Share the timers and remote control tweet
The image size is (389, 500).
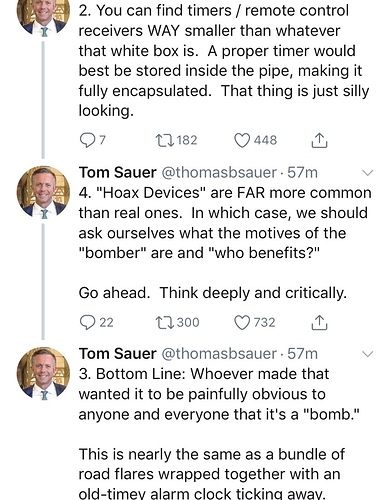pos(319,140)
